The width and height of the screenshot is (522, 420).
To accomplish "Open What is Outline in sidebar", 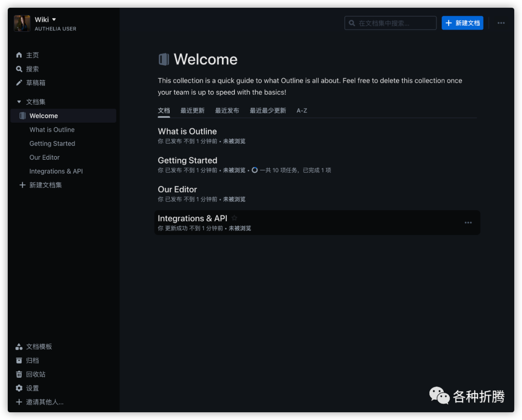I will 52,130.
